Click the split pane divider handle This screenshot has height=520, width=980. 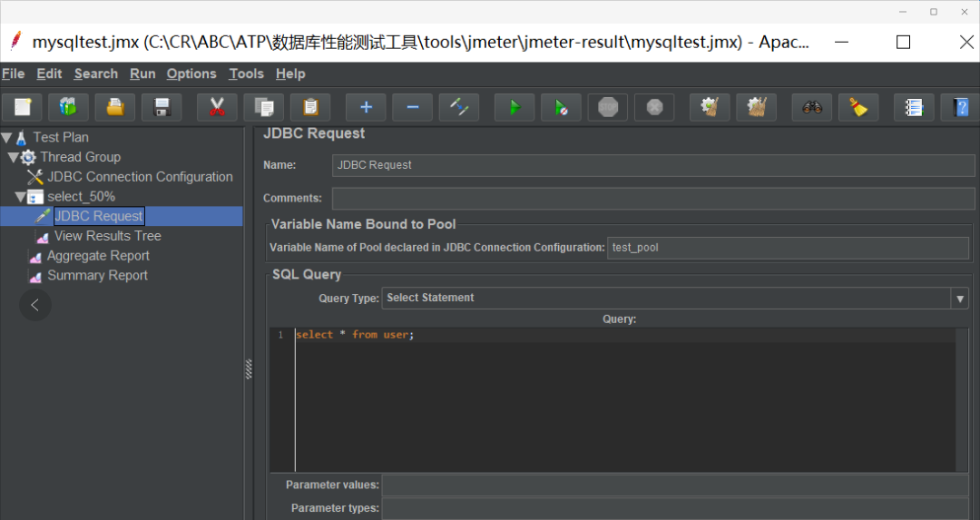click(x=249, y=369)
